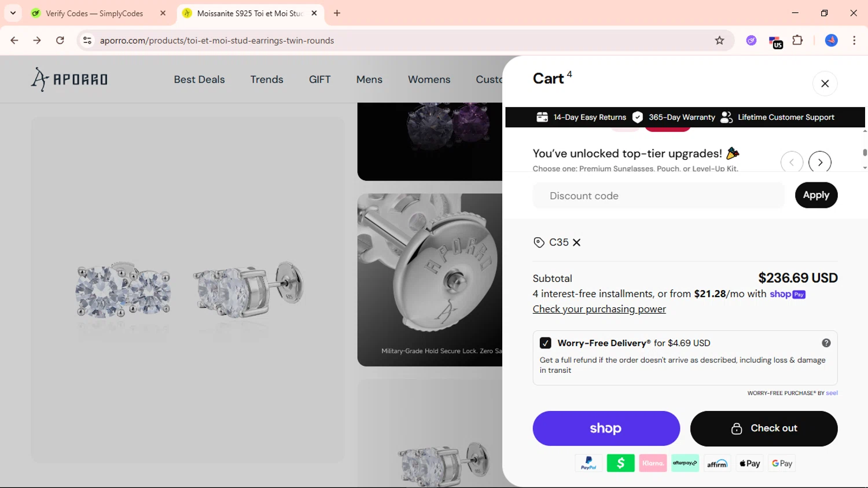
Task: Toggle Worry-Free Delivery checkbox
Action: pyautogui.click(x=545, y=343)
